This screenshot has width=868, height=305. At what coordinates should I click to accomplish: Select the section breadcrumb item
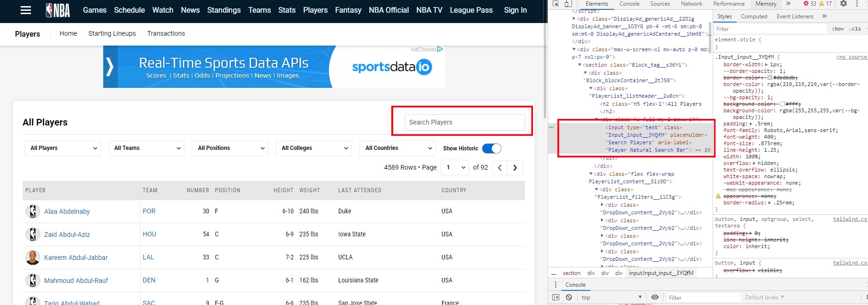[x=571, y=273]
